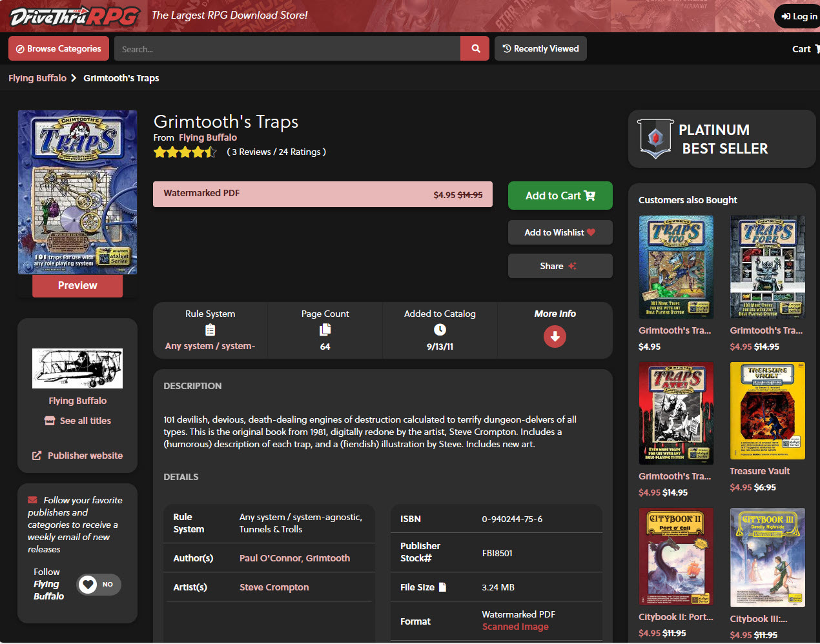Viewport: 820px width, 644px height.
Task: Click Add to Wishlist button
Action: tap(560, 232)
